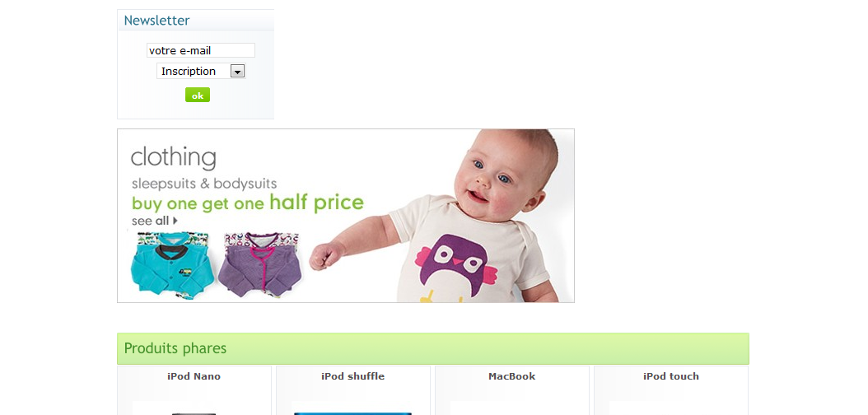Click the see all arrow in banner
The height and width of the screenshot is (415, 868).
pyautogui.click(x=175, y=220)
